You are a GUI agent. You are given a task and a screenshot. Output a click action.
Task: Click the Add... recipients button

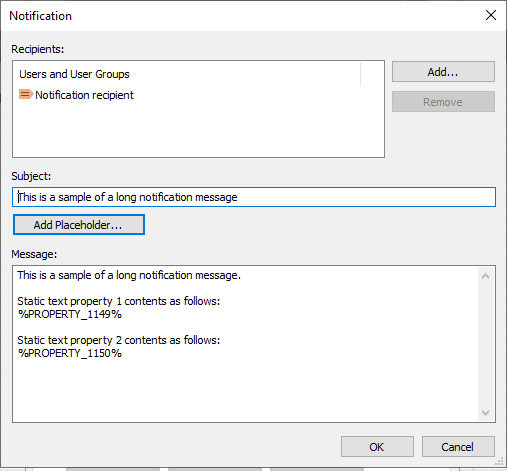pyautogui.click(x=443, y=71)
